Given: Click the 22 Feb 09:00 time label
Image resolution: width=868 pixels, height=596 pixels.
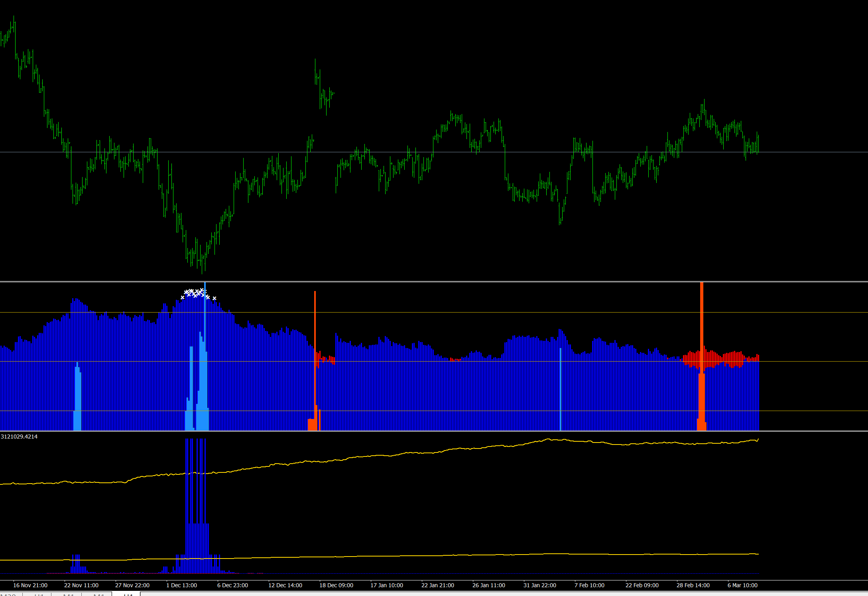Looking at the screenshot, I should (642, 585).
